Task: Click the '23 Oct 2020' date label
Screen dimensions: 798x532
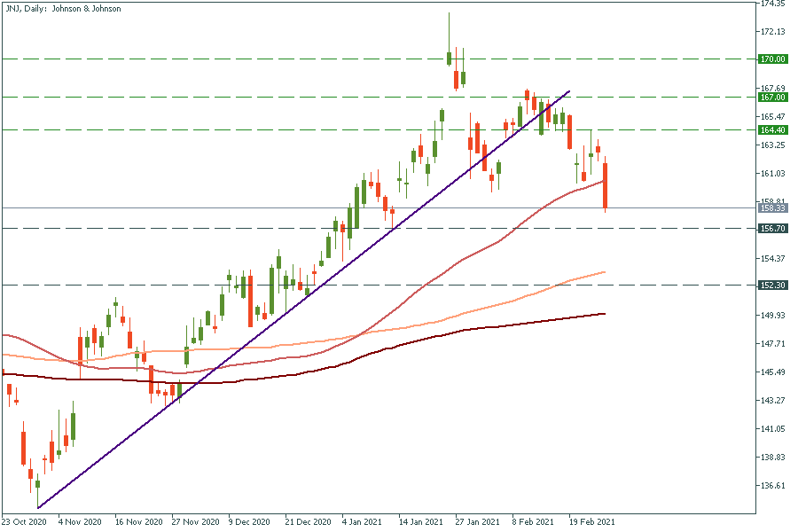Action: [x=24, y=522]
